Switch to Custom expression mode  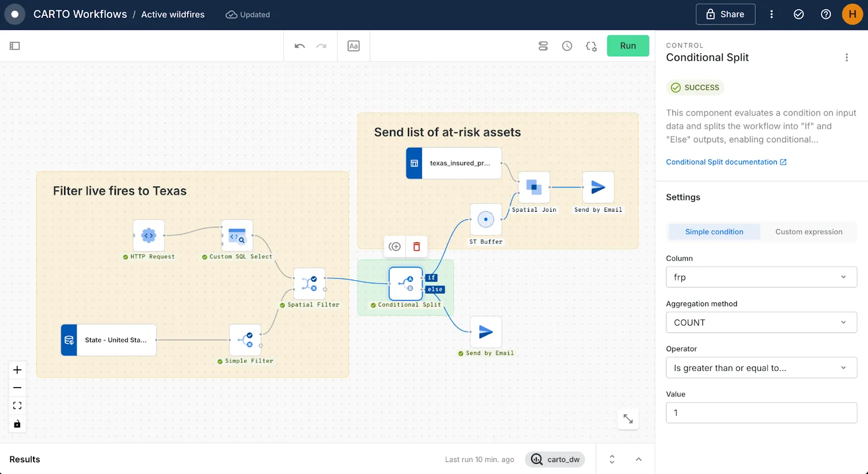[808, 232]
